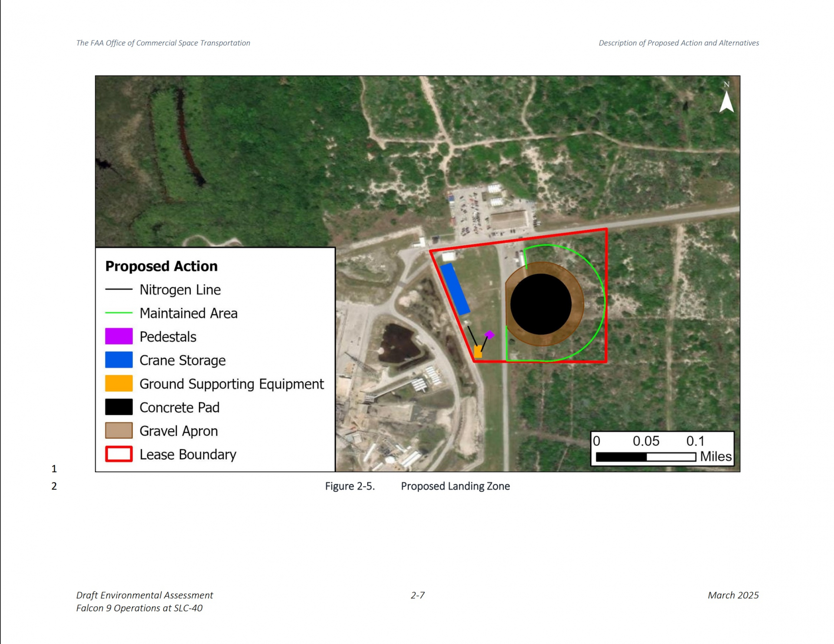The image size is (834, 644).
Task: Click the north arrow on the map
Action: tap(726, 98)
